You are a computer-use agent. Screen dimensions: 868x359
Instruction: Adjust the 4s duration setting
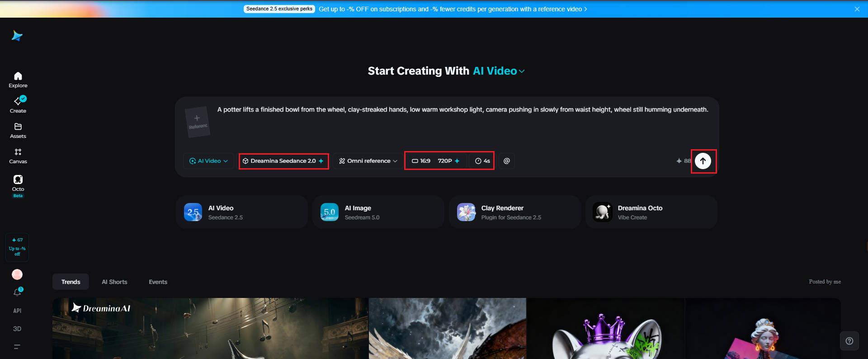tap(482, 161)
